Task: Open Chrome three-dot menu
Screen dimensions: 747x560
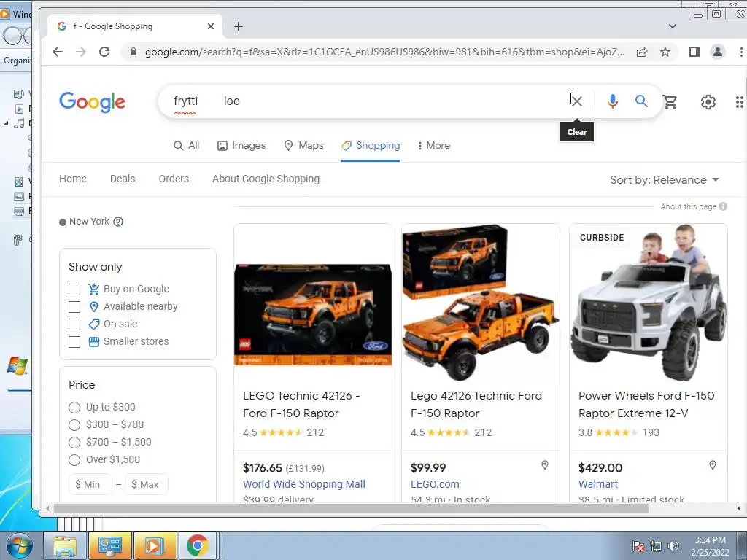Action: [x=741, y=52]
